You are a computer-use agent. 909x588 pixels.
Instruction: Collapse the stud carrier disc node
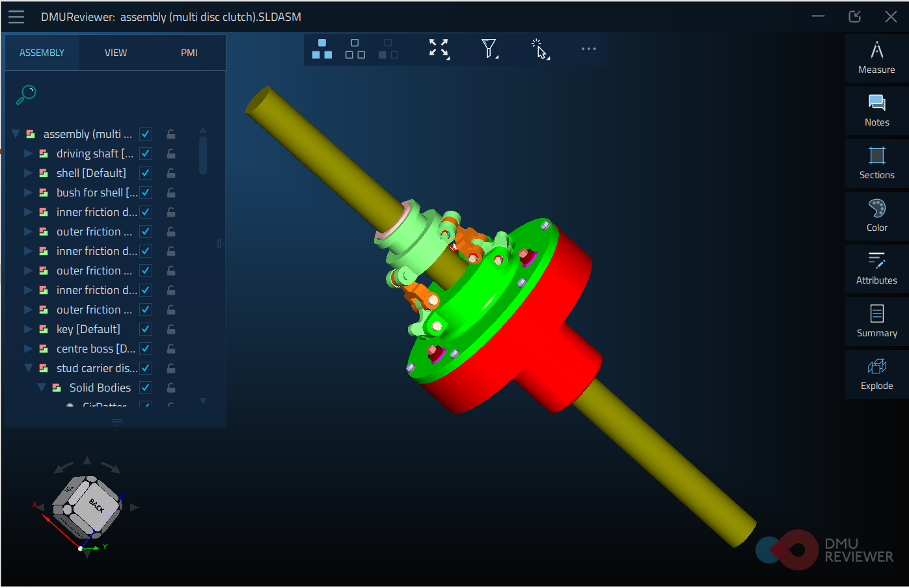(x=28, y=368)
